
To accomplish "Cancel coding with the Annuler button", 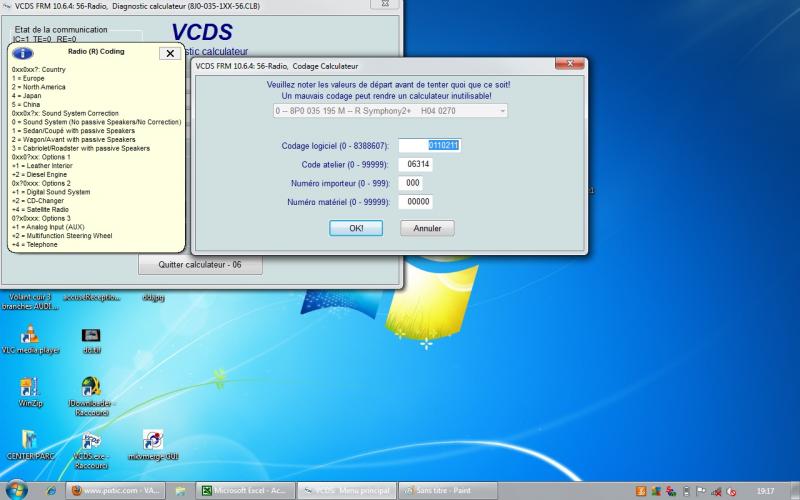I will pyautogui.click(x=427, y=228).
